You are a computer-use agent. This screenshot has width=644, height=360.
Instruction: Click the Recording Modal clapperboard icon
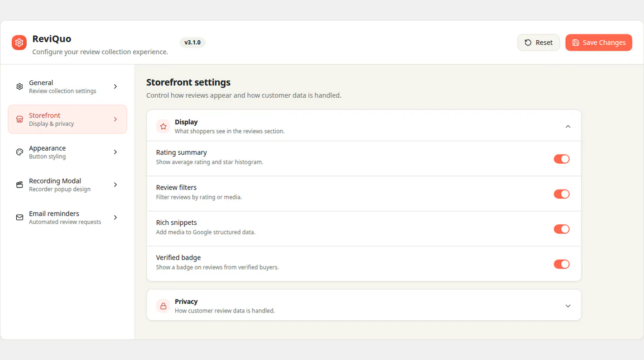pos(19,185)
